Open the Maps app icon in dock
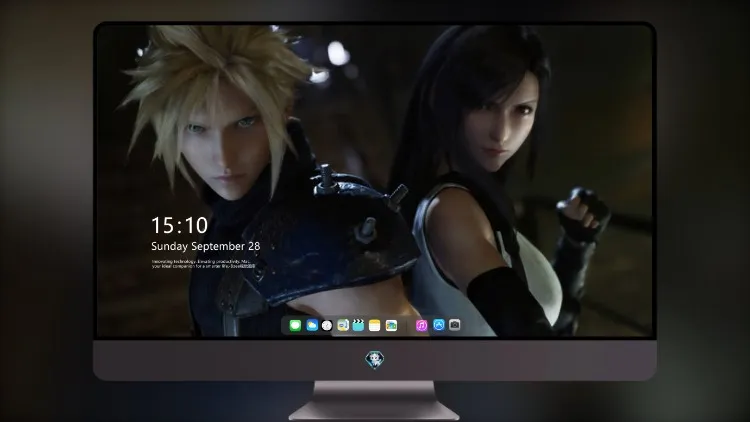The height and width of the screenshot is (422, 750). pyautogui.click(x=343, y=325)
